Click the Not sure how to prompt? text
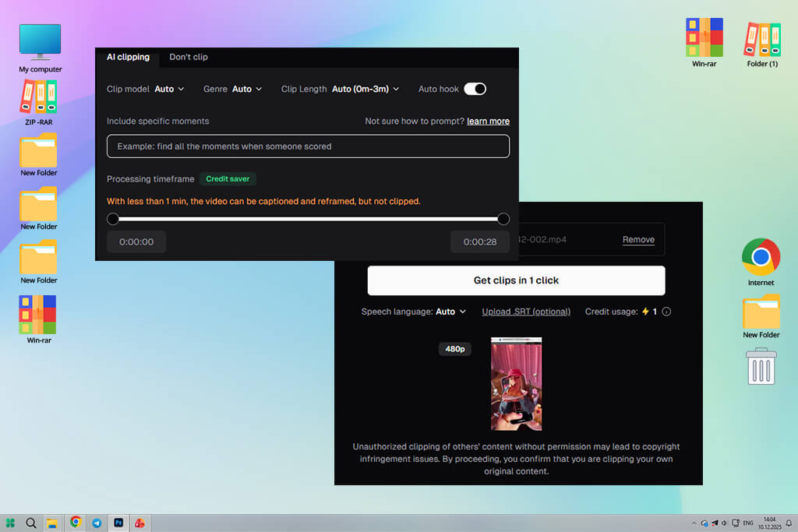 click(415, 121)
